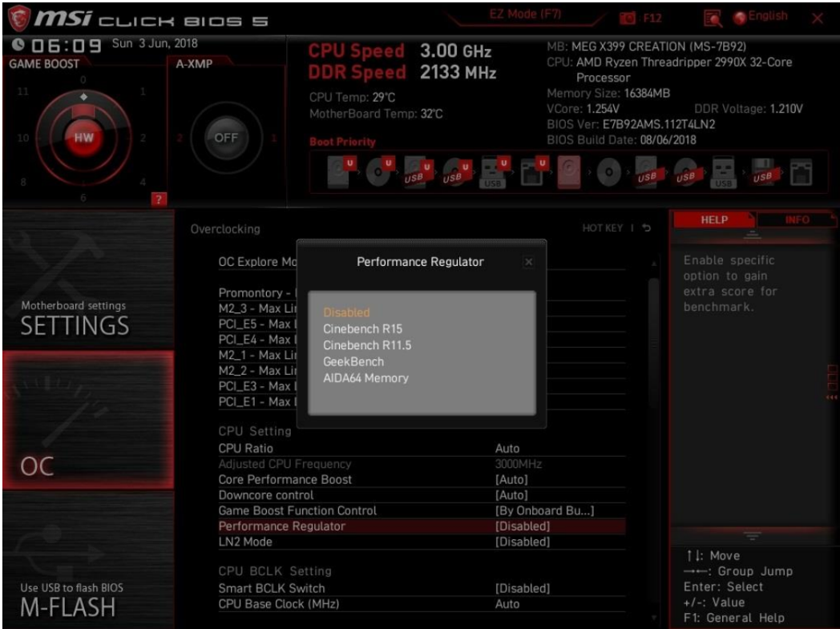Click the screenshot camera icon beside F12

click(x=628, y=18)
